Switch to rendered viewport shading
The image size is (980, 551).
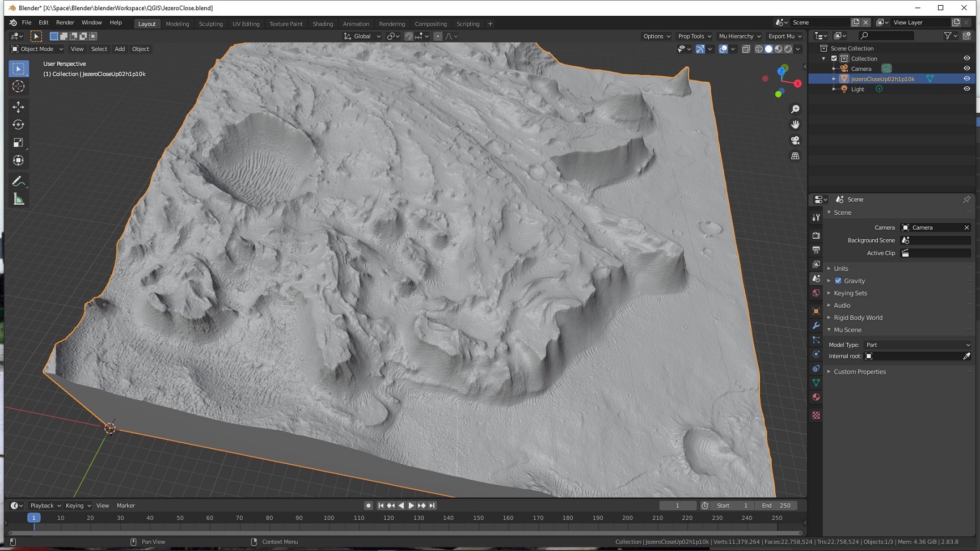pyautogui.click(x=788, y=49)
